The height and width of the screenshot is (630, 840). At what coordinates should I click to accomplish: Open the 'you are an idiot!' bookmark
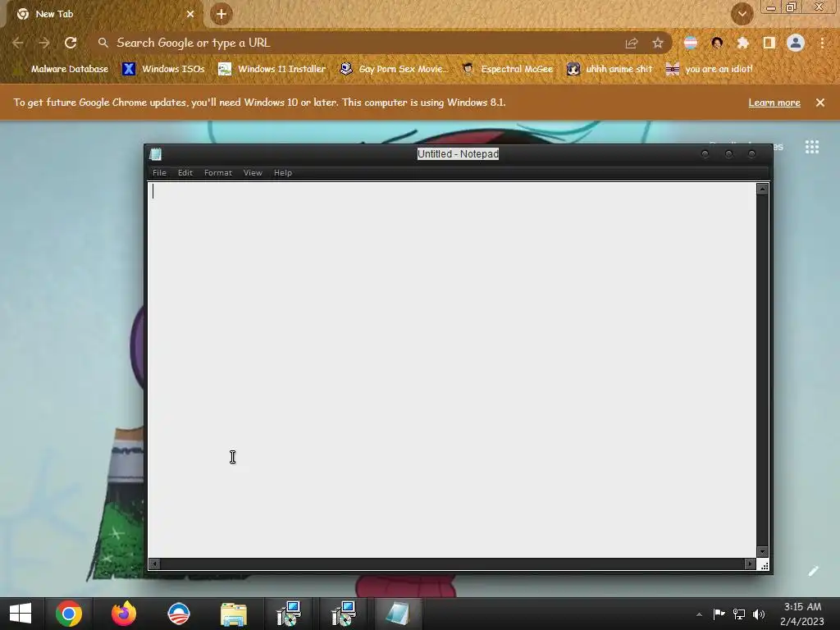pyautogui.click(x=709, y=69)
